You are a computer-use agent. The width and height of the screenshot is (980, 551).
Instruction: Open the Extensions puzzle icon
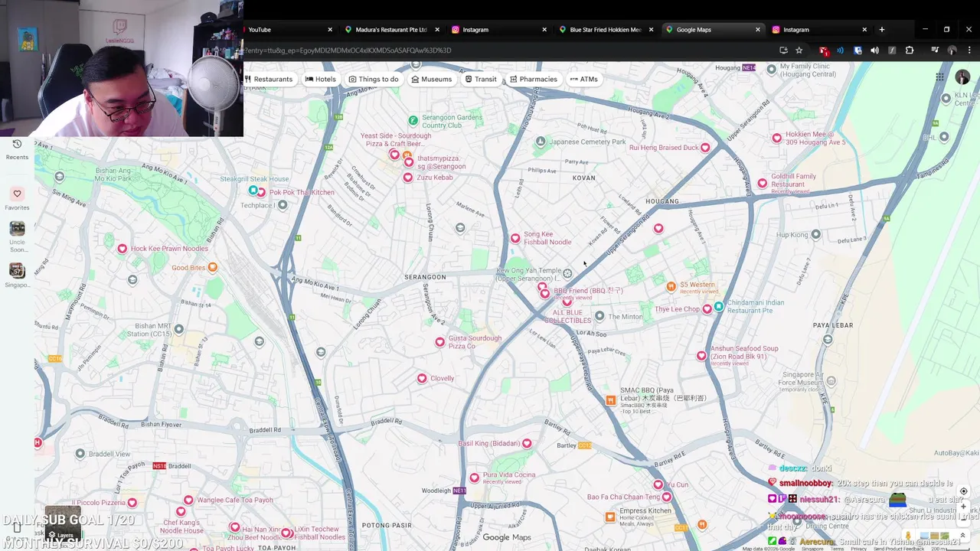pos(910,51)
